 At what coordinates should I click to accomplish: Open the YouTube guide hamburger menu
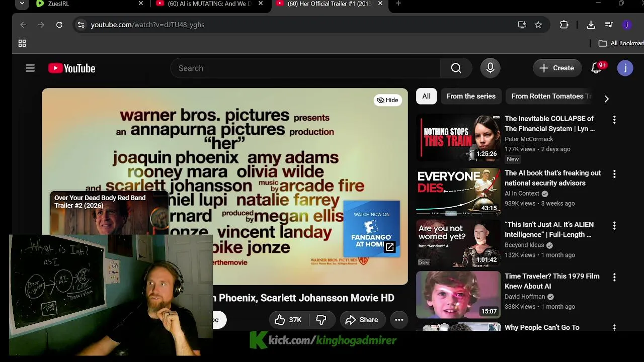pos(30,68)
